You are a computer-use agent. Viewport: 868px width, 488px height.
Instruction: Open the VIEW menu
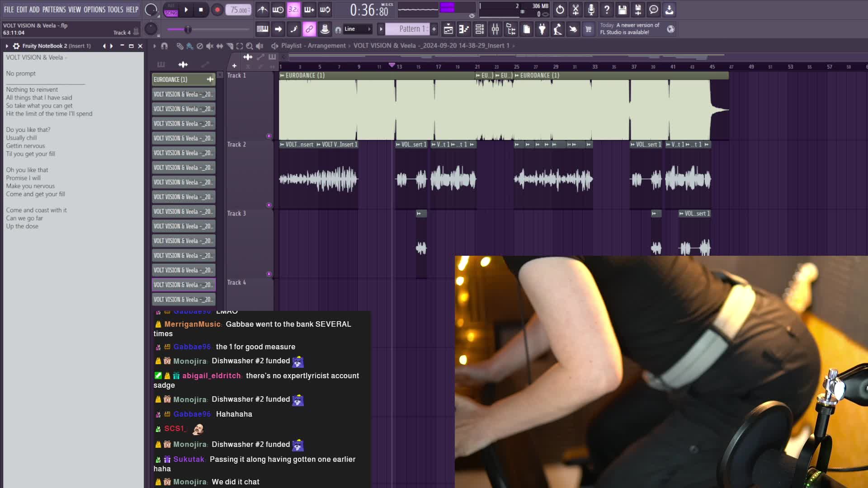[75, 9]
